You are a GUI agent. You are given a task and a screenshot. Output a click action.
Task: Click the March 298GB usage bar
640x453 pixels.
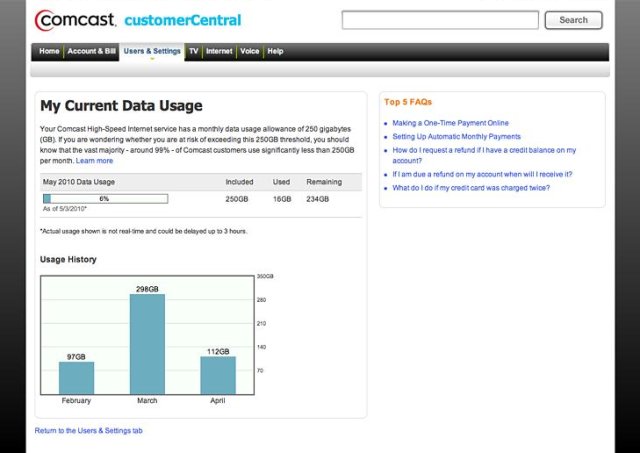[x=147, y=343]
